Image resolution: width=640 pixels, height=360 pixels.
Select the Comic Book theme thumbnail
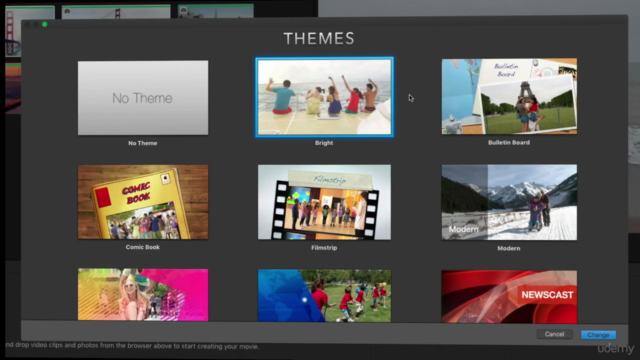coord(143,202)
